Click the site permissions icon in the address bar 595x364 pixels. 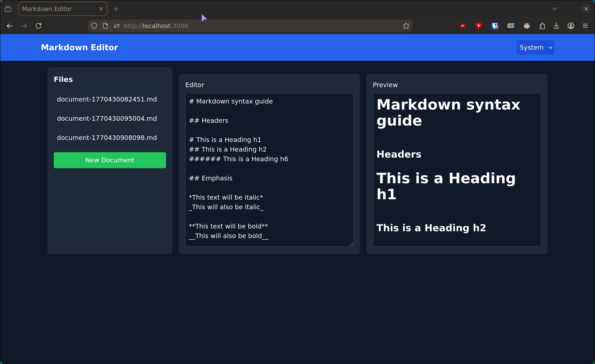point(117,26)
